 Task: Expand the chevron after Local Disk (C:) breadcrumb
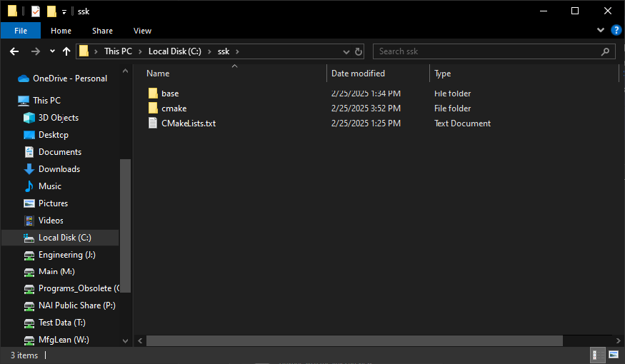[x=209, y=51]
